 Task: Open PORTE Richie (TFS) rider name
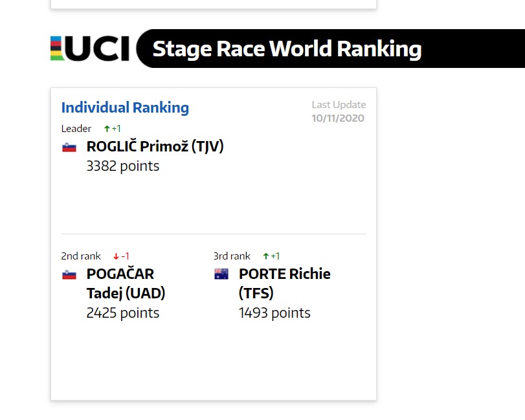coord(285,283)
